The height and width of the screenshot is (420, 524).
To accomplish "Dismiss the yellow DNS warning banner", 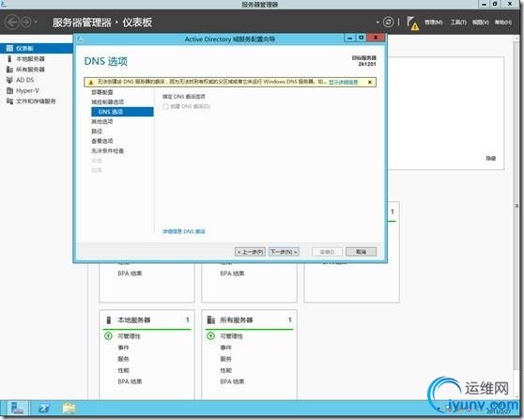I will coord(370,82).
